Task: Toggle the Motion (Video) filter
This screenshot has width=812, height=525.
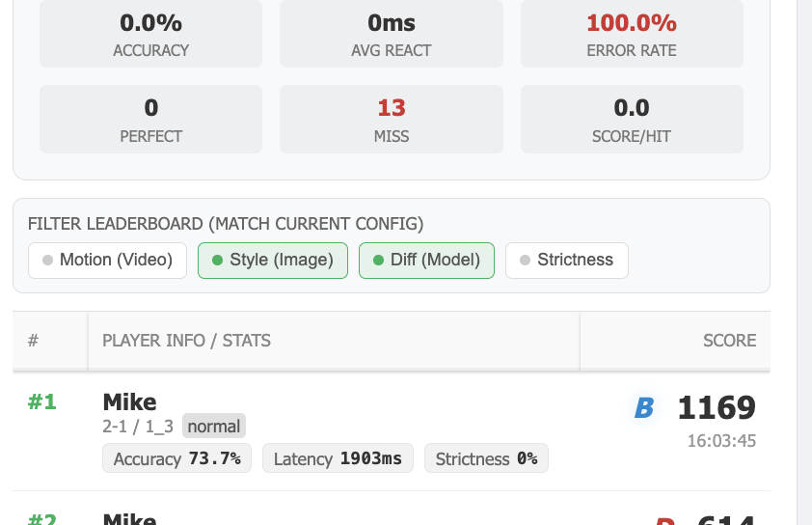Action: click(x=107, y=261)
